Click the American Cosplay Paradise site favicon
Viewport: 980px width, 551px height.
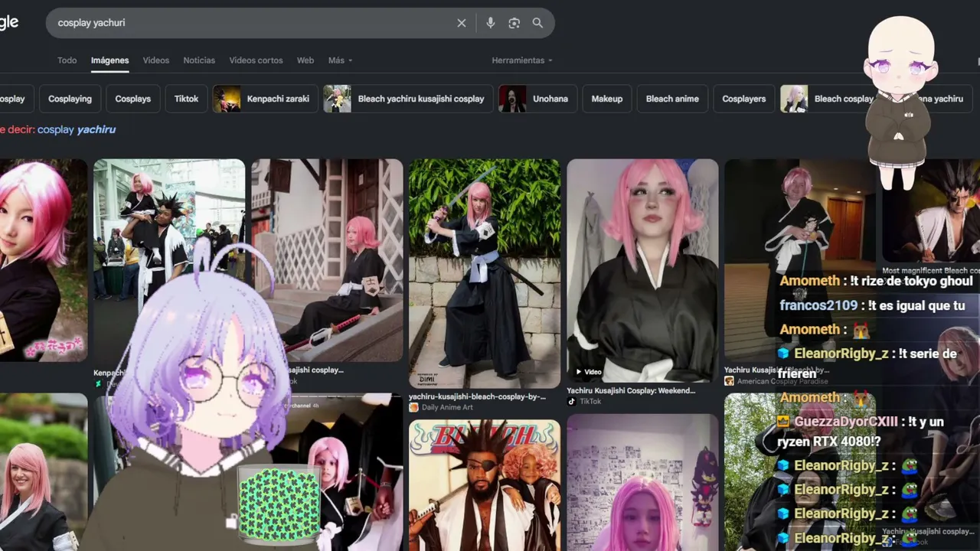pos(729,381)
